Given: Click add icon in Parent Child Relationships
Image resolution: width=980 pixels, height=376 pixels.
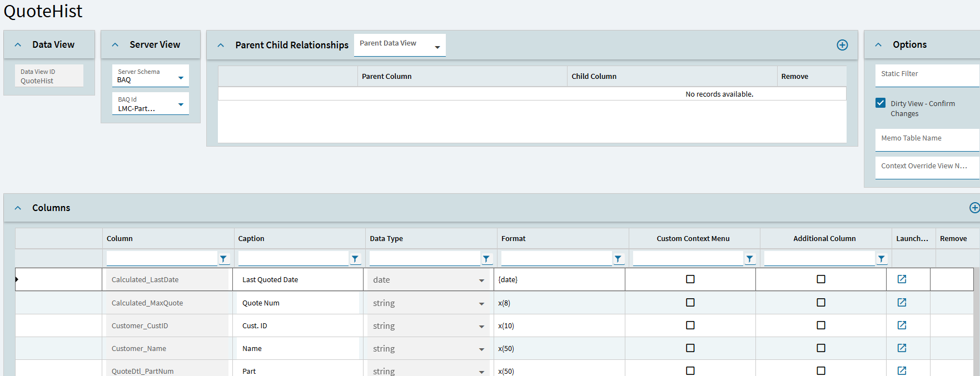Looking at the screenshot, I should (x=842, y=45).
